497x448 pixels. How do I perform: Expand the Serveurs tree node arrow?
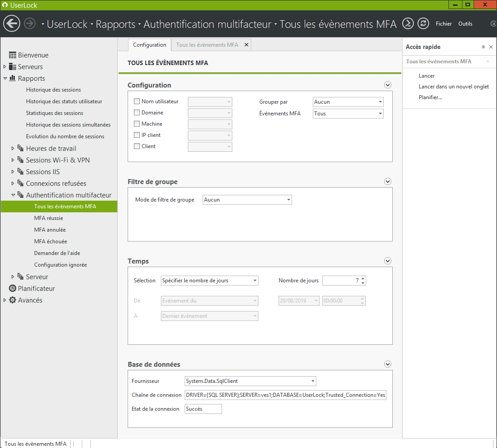tap(5, 67)
